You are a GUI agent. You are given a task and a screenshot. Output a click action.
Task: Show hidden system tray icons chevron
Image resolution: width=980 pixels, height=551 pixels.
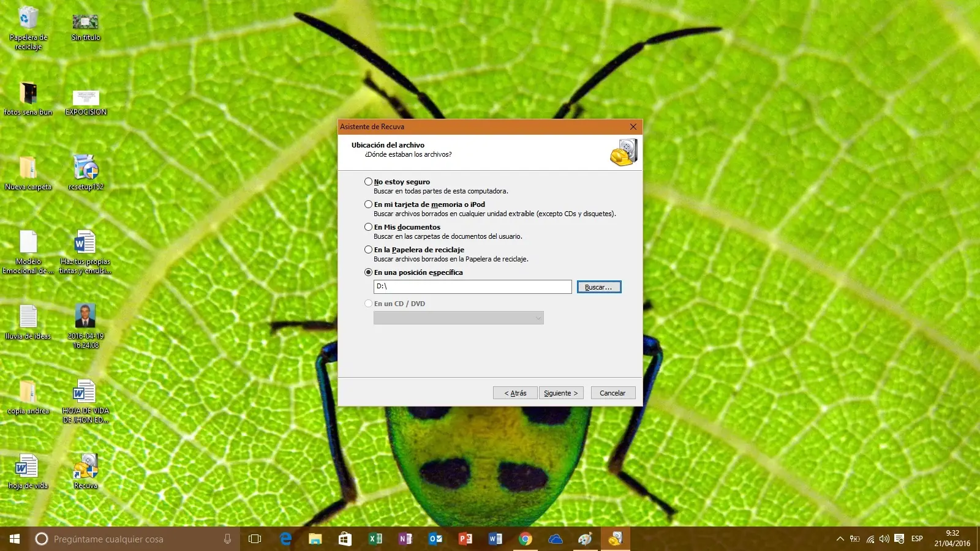[x=840, y=539]
